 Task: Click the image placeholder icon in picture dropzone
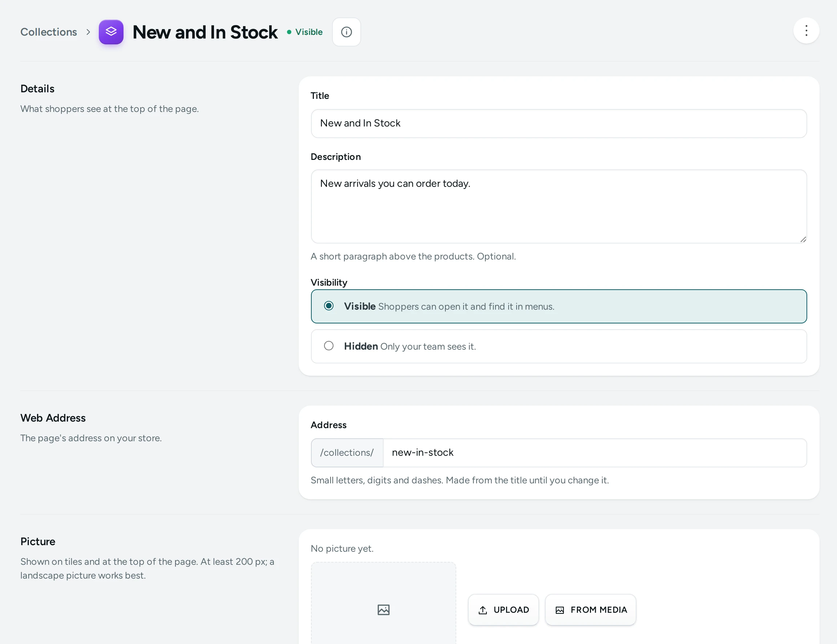tap(384, 609)
